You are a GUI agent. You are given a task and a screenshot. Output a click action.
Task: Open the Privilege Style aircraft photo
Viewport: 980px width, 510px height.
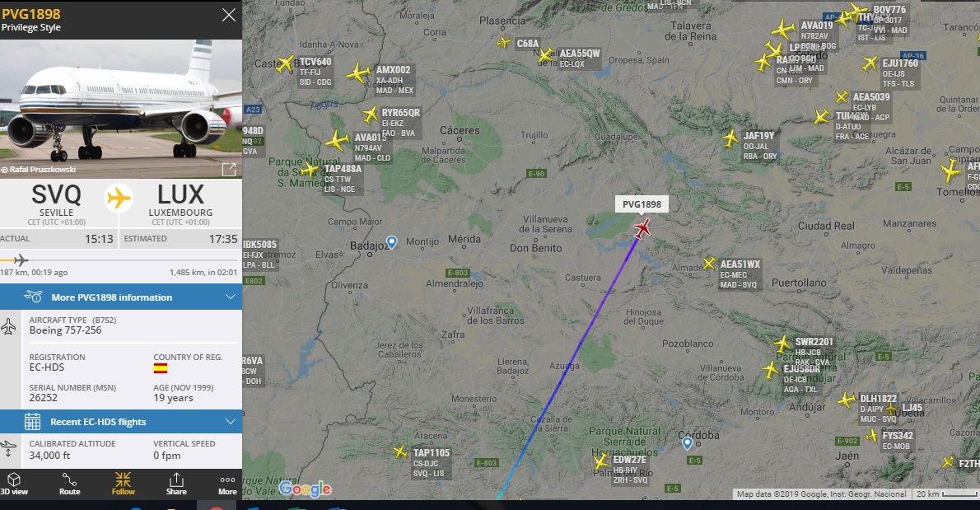[120, 109]
